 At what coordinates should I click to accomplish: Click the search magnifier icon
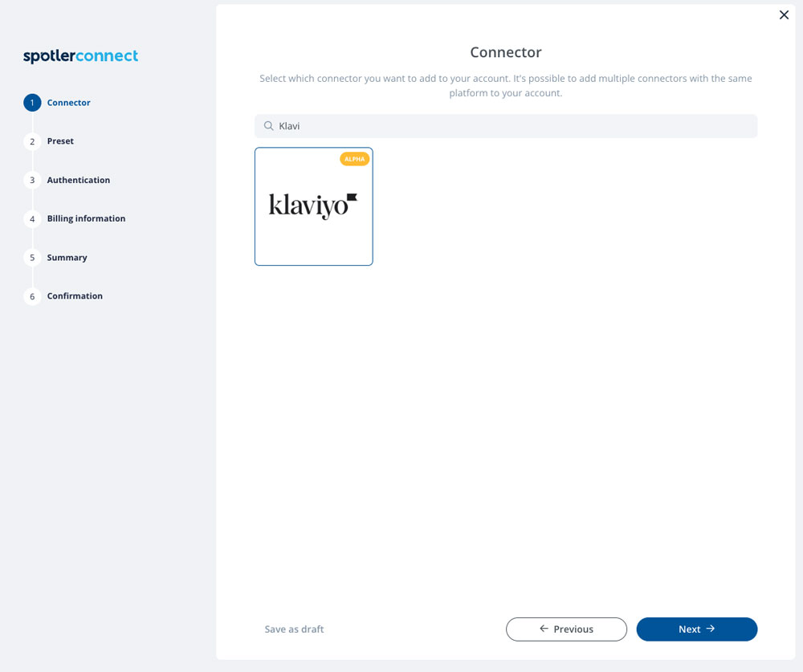268,126
